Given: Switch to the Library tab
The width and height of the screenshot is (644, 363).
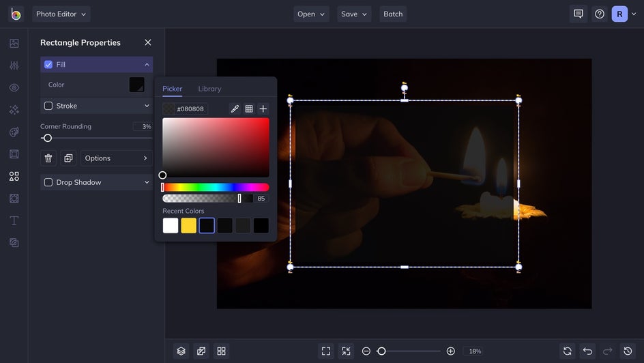Looking at the screenshot, I should point(209,89).
